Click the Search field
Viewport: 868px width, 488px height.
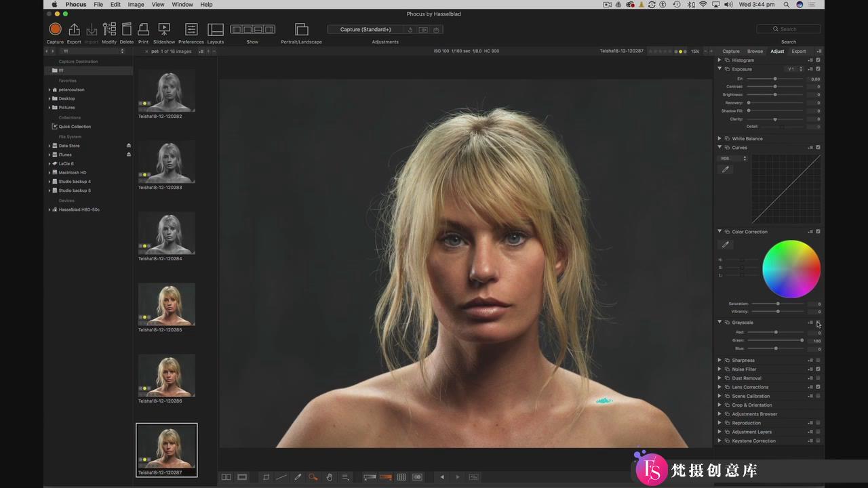tap(788, 29)
